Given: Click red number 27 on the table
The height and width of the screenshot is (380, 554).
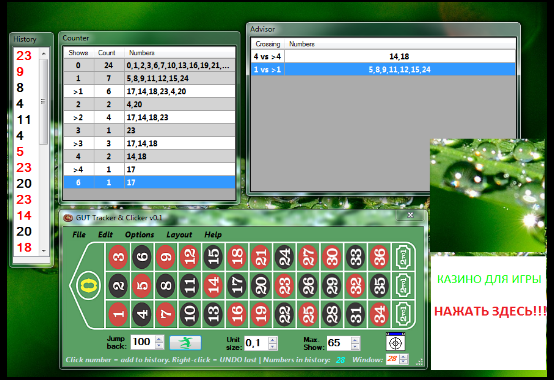Looking at the screenshot, I should pyautogui.click(x=308, y=257).
